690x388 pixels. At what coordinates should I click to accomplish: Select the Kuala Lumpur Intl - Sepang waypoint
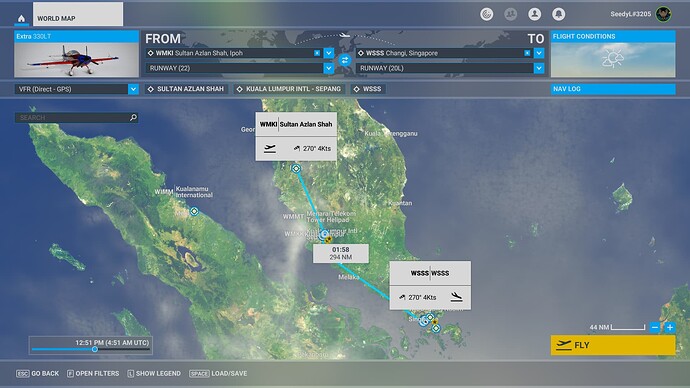(x=289, y=89)
